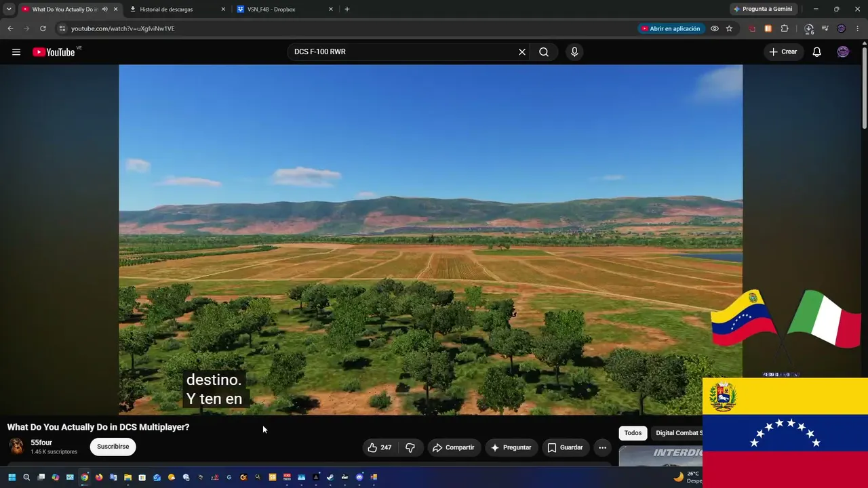Reload the page
Screen dimensions: 868x488
[x=43, y=28]
